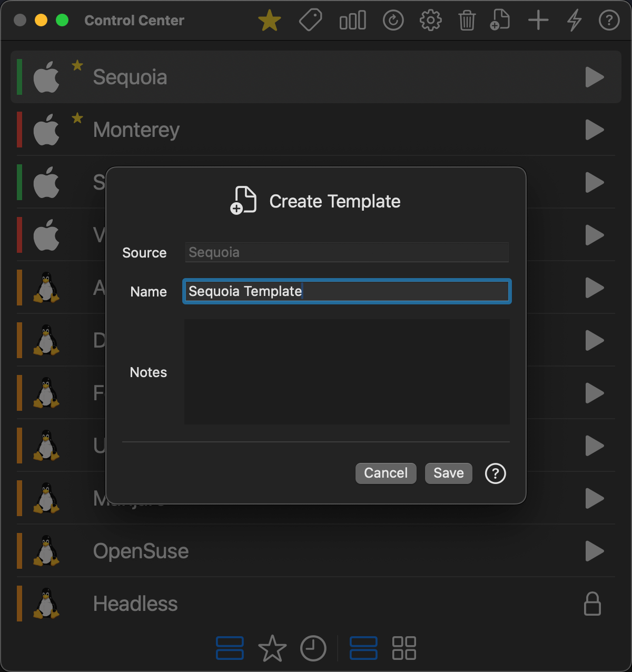Open the tags icon in the toolbar
This screenshot has height=672, width=632.
click(x=311, y=21)
